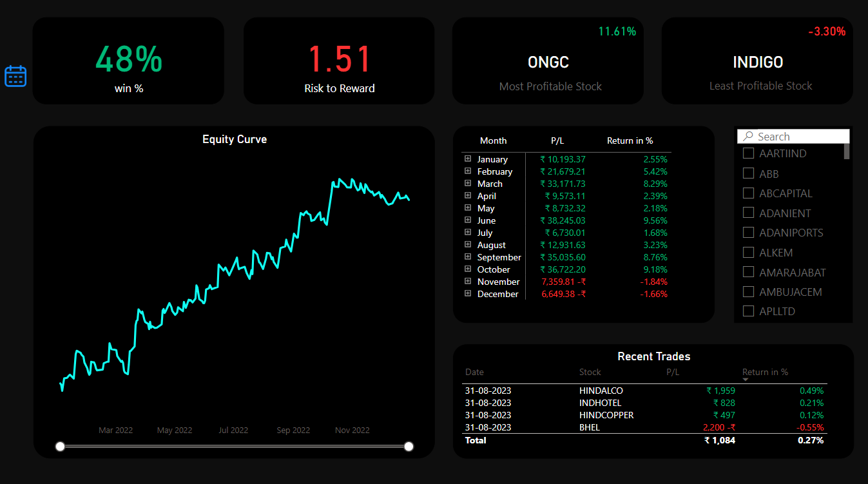Image resolution: width=868 pixels, height=484 pixels.
Task: Check the AARTIIND checkbox
Action: pyautogui.click(x=749, y=153)
